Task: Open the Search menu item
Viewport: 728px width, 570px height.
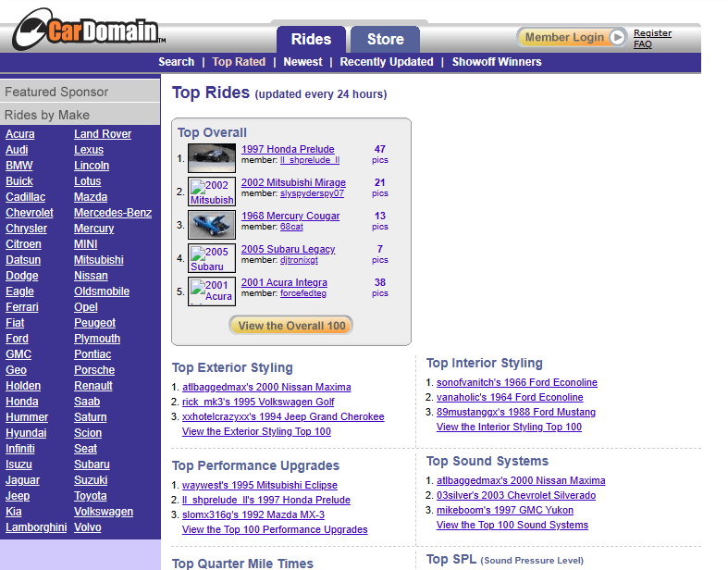Action: pyautogui.click(x=176, y=62)
